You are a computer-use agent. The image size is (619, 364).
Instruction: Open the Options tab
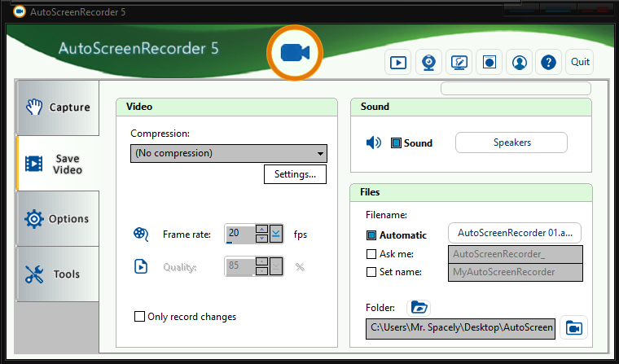coord(58,218)
